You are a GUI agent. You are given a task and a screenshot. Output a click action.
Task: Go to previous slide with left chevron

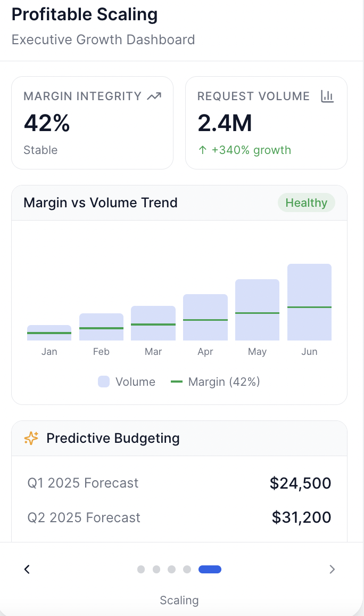(27, 569)
